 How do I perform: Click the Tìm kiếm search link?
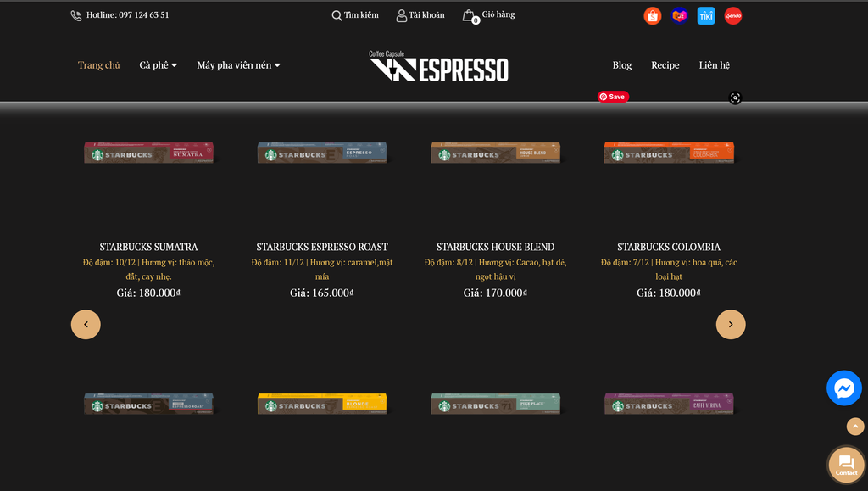pyautogui.click(x=361, y=15)
